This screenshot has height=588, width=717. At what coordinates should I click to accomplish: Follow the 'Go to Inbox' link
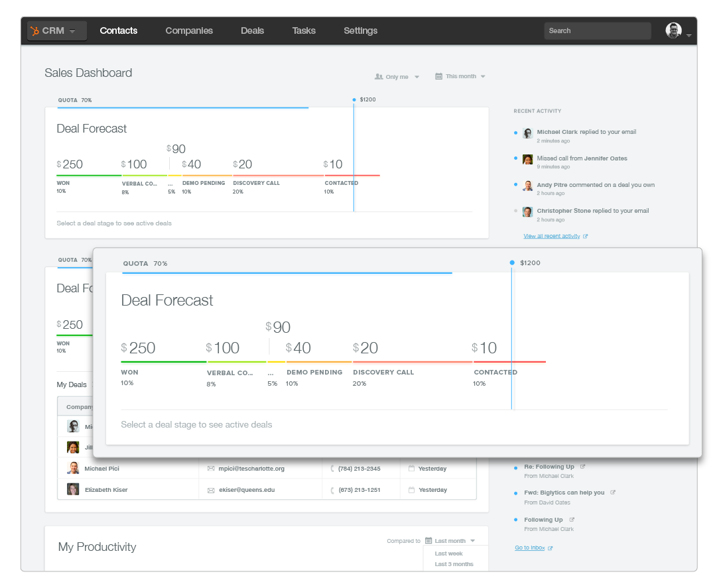(x=529, y=548)
